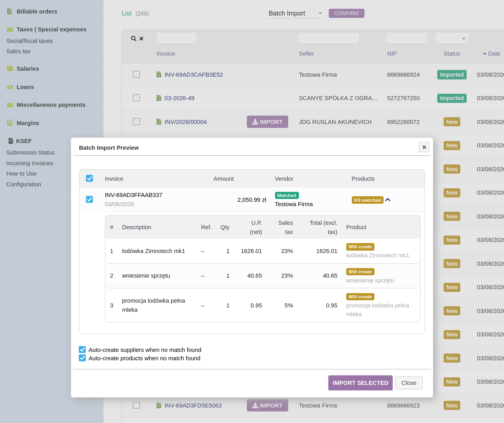Click the clear filter X icon
Viewport: 504px width, 423px height.
point(142,39)
